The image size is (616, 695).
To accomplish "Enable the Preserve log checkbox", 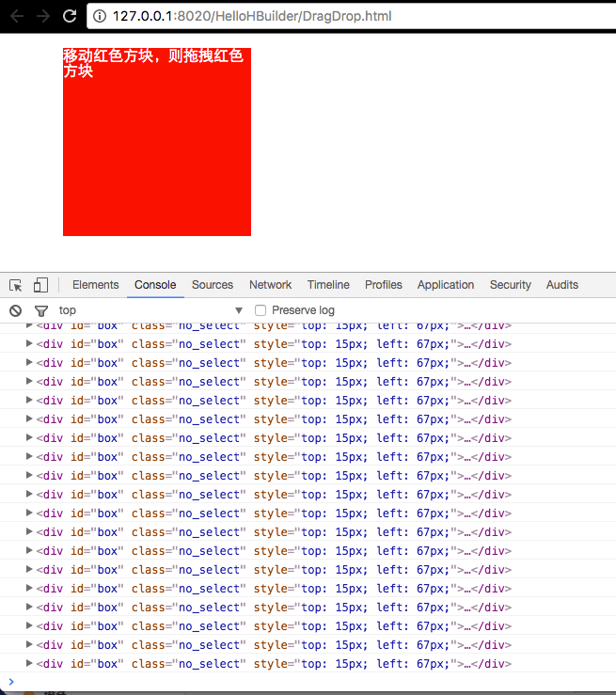I will [x=261, y=310].
